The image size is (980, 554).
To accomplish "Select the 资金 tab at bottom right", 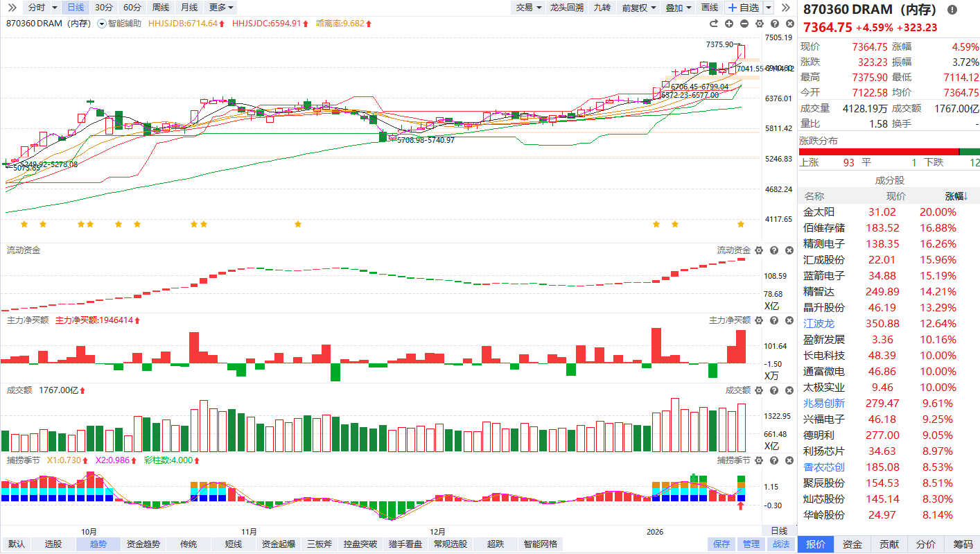I will [852, 544].
